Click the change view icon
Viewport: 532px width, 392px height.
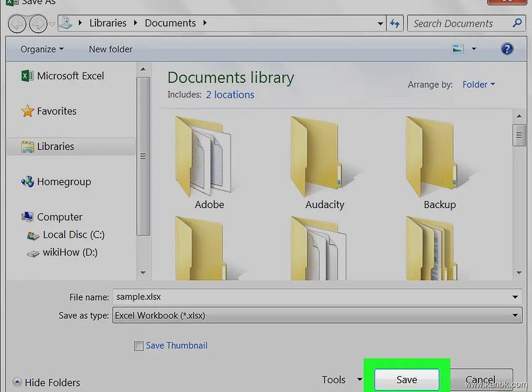click(x=458, y=49)
